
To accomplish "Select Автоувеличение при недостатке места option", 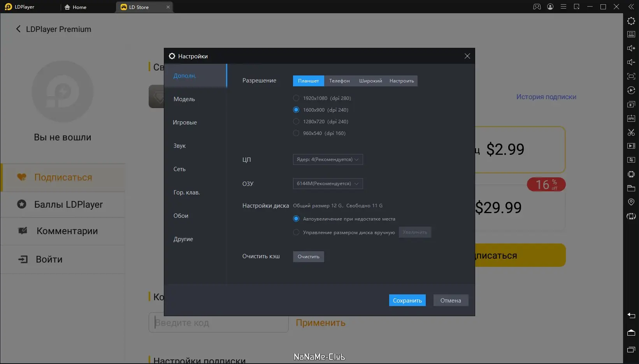I will pyautogui.click(x=296, y=219).
